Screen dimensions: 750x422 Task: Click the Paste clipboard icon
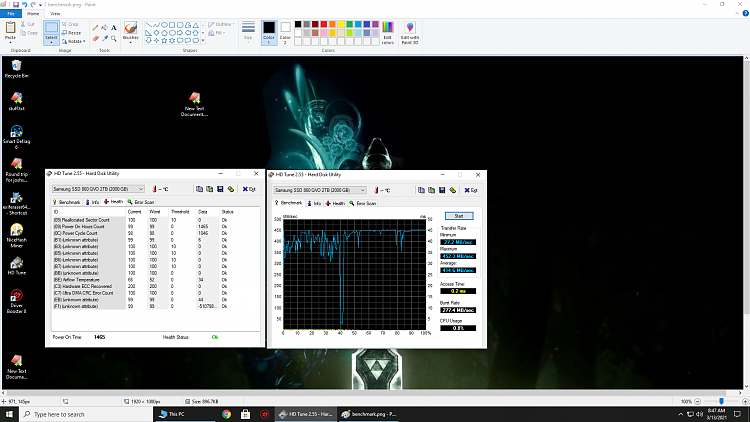click(10, 28)
